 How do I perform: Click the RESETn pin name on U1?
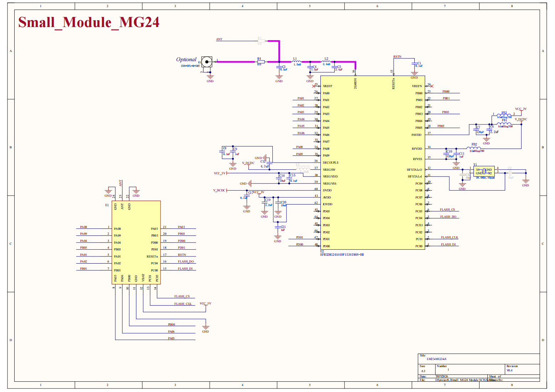(152, 256)
